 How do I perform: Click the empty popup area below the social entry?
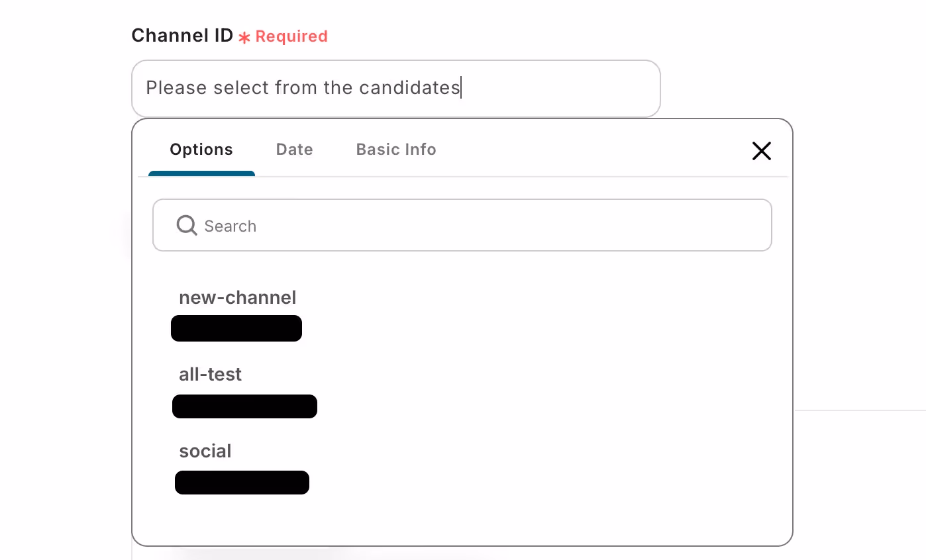462,520
